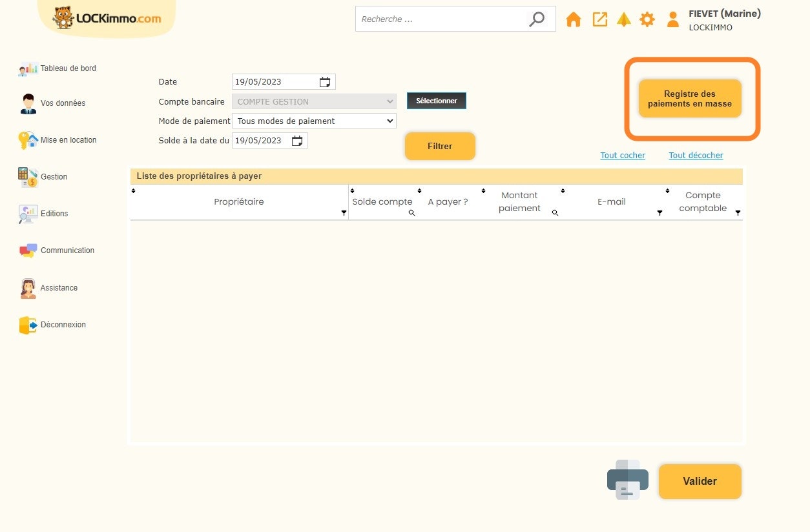The width and height of the screenshot is (810, 532).
Task: Open filter on Propriétaire column
Action: pyautogui.click(x=344, y=212)
